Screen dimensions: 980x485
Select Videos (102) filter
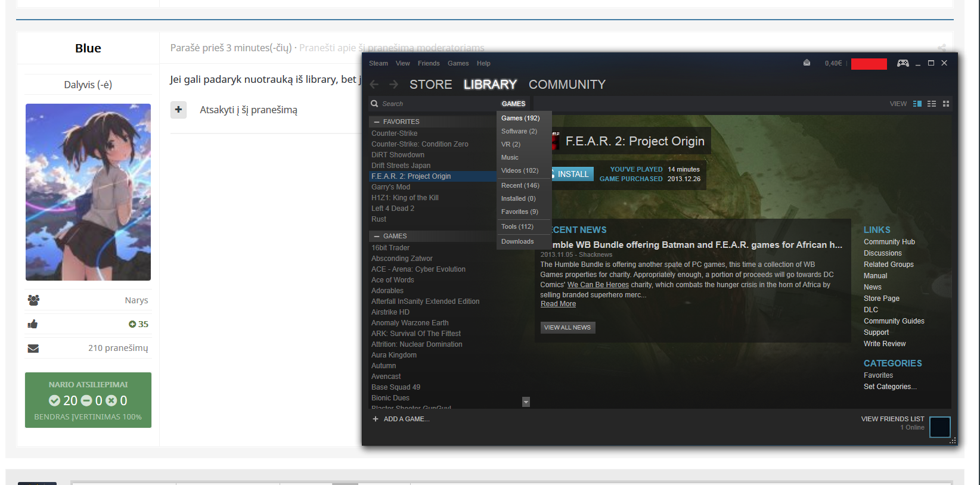[524, 170]
